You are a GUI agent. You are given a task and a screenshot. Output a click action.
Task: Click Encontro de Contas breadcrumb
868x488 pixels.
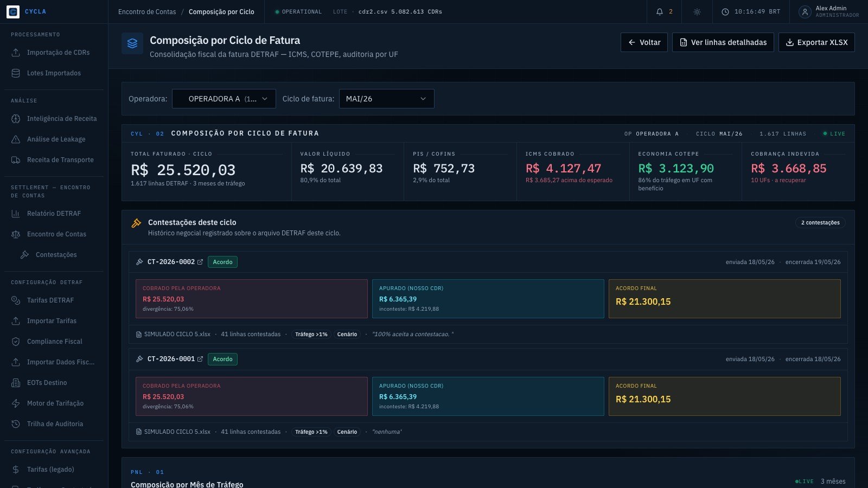(147, 11)
